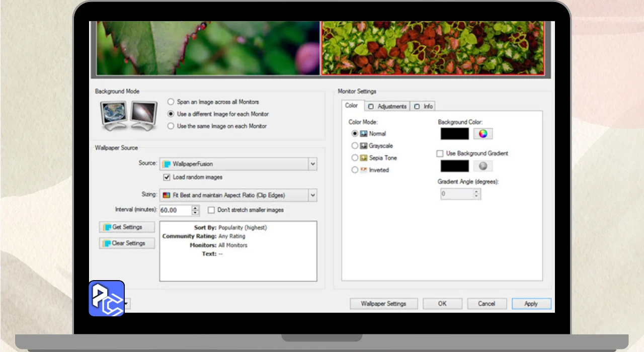Click the Grayscale mode picture icon
The height and width of the screenshot is (352, 644).
363,146
